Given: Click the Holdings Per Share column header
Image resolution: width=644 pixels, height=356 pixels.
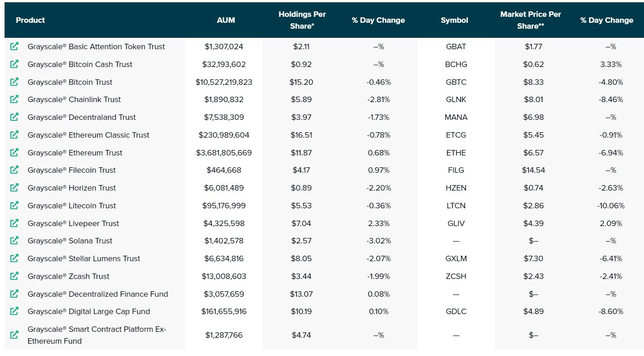Looking at the screenshot, I should tap(302, 20).
